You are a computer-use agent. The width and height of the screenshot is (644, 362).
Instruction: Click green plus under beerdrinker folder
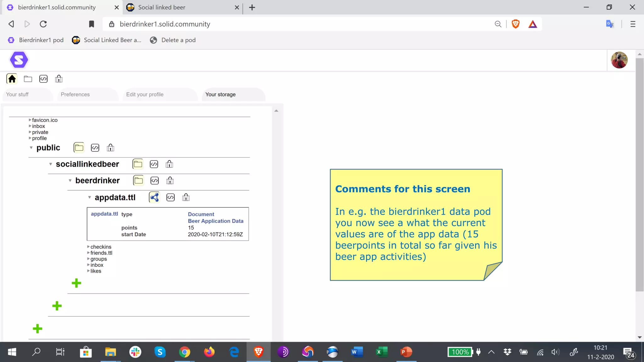[76, 283]
